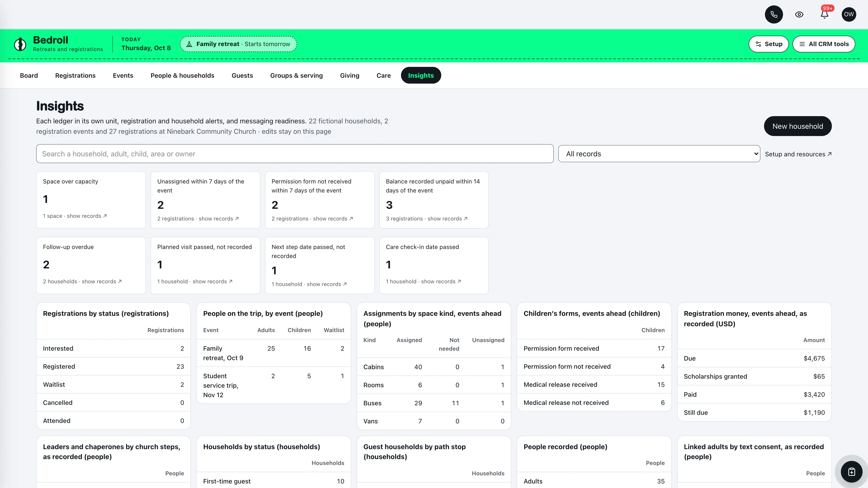Show records for Unassigned within 7 days
The height and width of the screenshot is (488, 868).
(198, 218)
